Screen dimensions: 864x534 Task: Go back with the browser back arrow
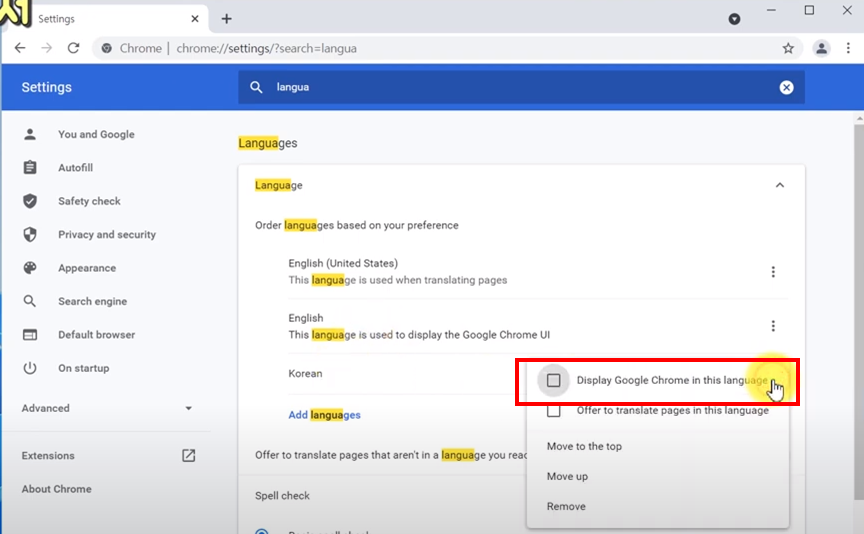pyautogui.click(x=20, y=48)
